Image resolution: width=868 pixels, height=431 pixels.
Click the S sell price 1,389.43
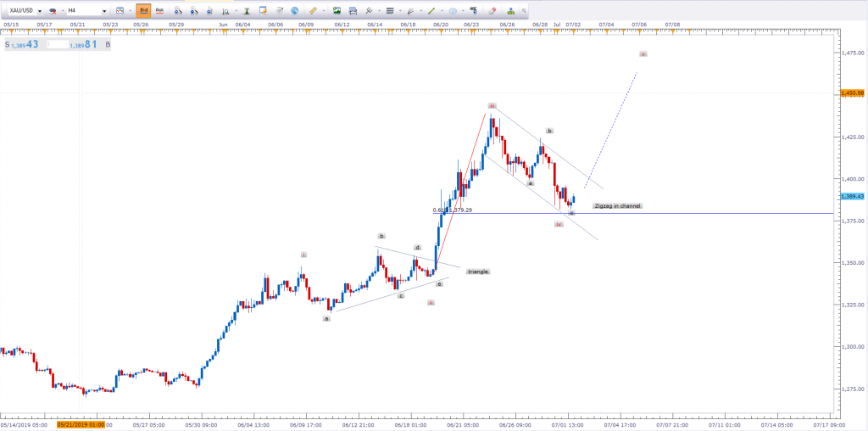(24, 44)
